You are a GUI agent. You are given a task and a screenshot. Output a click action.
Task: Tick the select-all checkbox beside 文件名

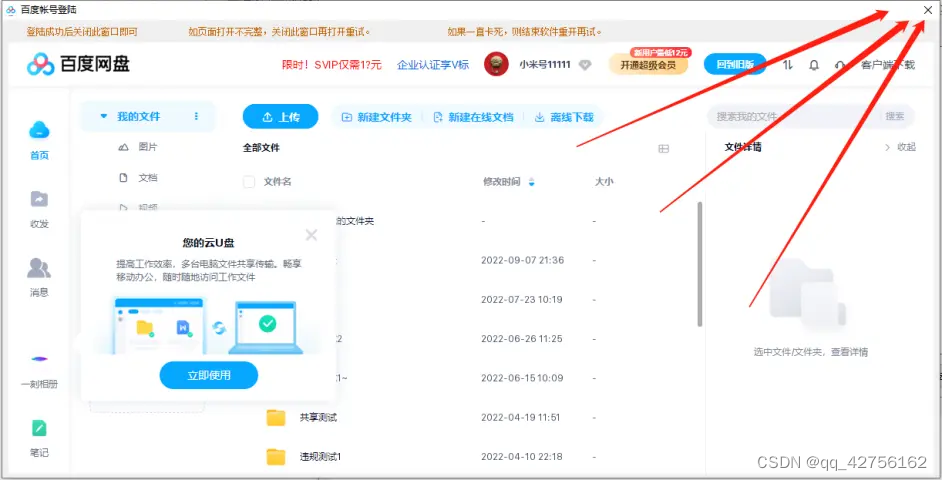[249, 181]
